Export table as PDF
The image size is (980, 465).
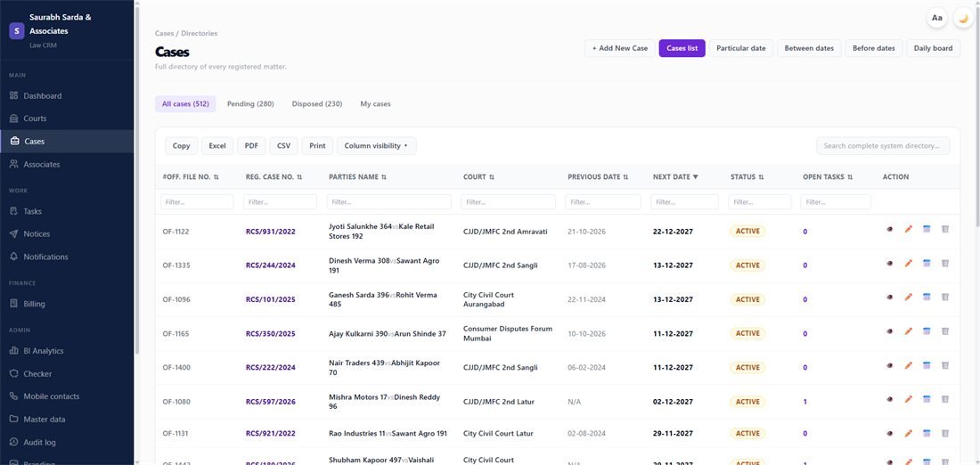[x=251, y=145]
